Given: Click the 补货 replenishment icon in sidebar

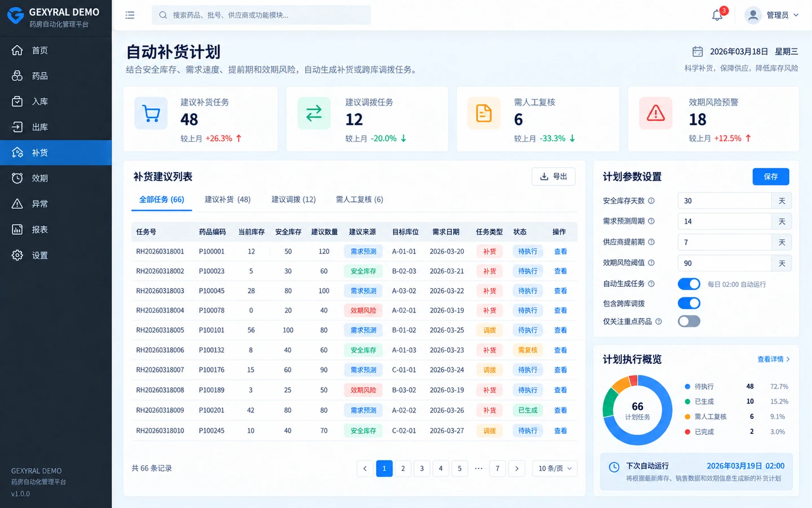Looking at the screenshot, I should tap(17, 152).
